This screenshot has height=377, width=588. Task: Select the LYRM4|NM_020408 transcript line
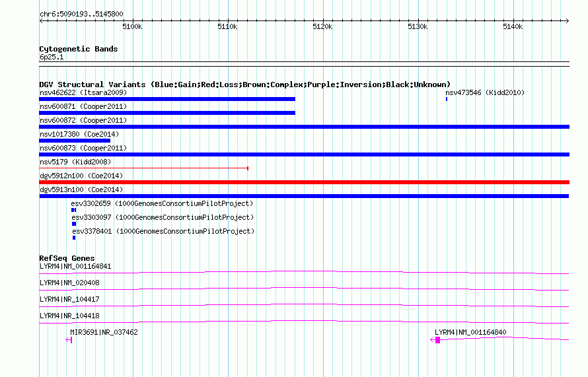(304, 289)
